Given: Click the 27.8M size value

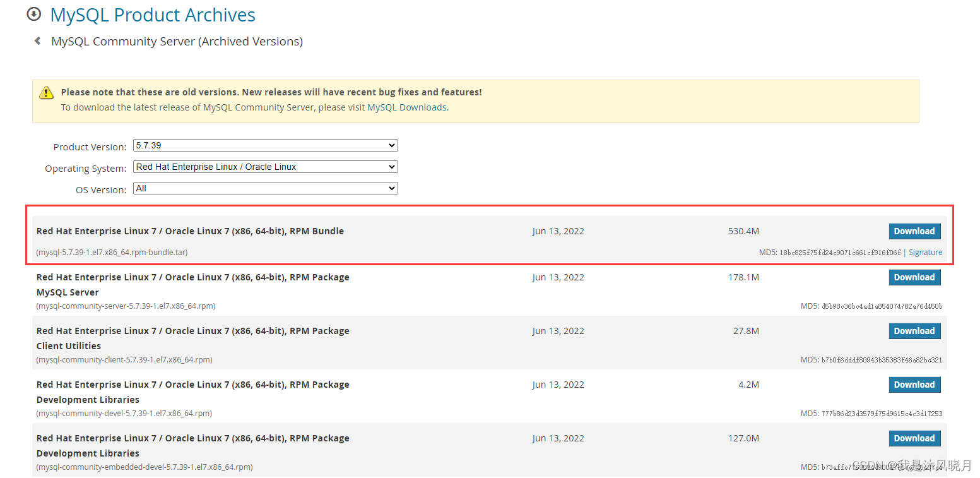Looking at the screenshot, I should [x=746, y=331].
